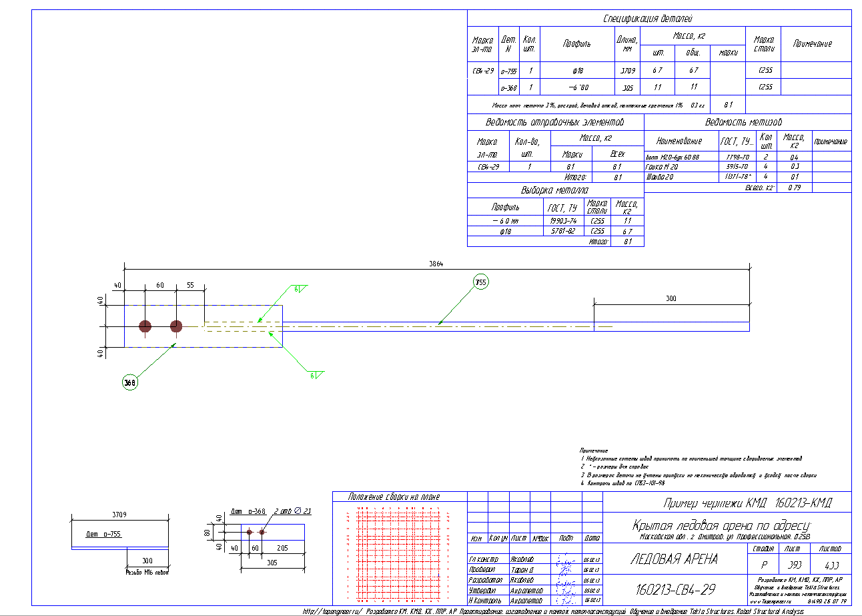Image resolution: width=862 pixels, height=616 pixels.
Task: Click the "Длина, мм" column header
Action: click(x=626, y=44)
